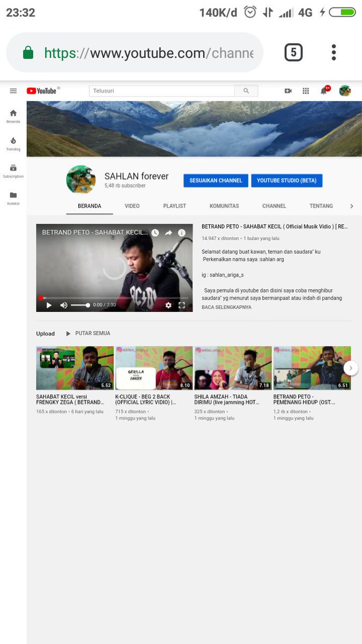Screen dimensions: 362x644
Task: Mute the player volume speaker icon
Action: (64, 305)
